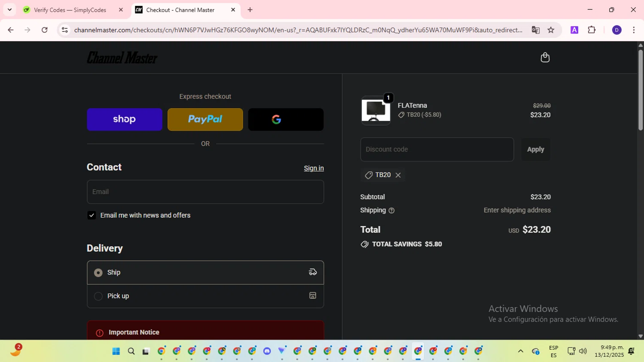
Task: Open the Google Translate page icon
Action: coord(535,30)
